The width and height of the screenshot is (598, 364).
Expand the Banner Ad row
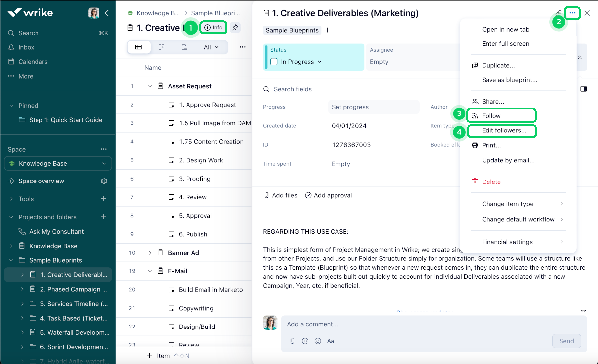tap(150, 253)
